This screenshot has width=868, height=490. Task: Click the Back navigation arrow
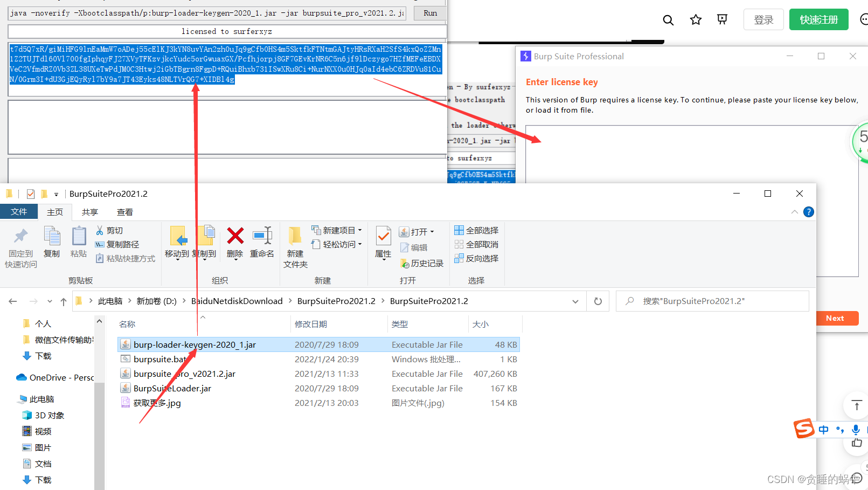point(13,301)
